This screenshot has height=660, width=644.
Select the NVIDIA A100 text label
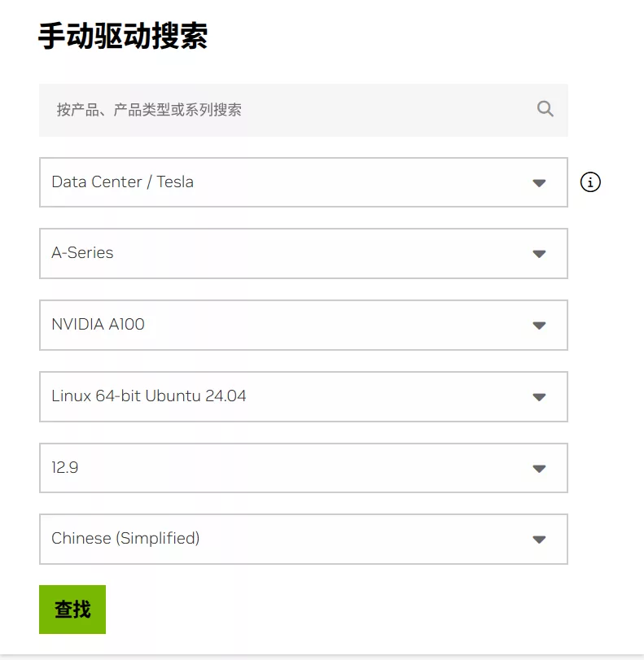tap(98, 325)
